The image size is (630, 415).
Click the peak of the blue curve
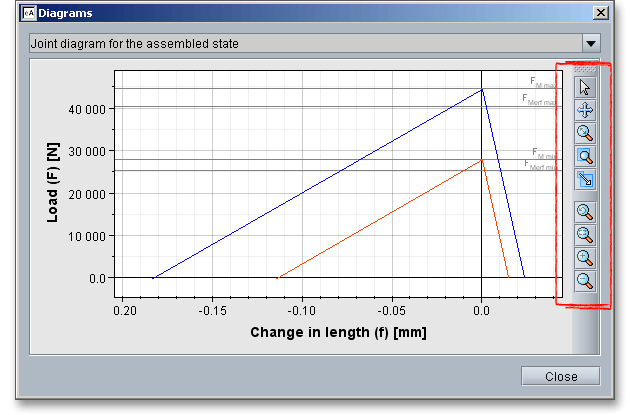coord(482,89)
